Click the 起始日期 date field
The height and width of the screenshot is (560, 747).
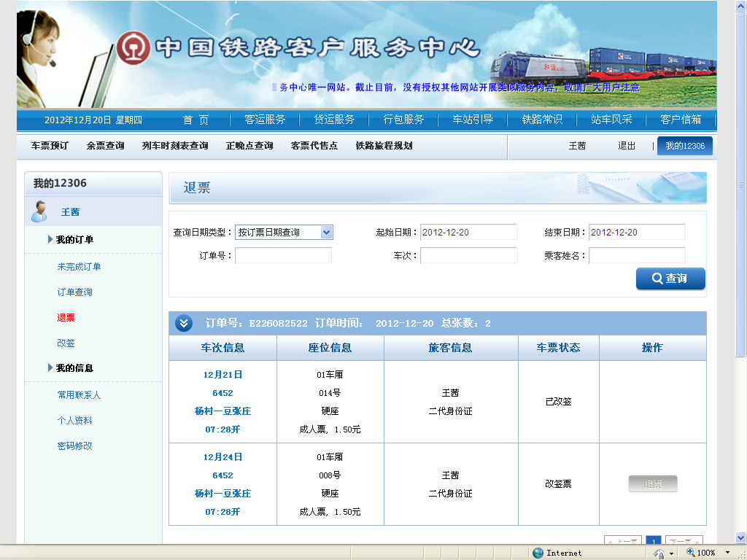click(468, 233)
